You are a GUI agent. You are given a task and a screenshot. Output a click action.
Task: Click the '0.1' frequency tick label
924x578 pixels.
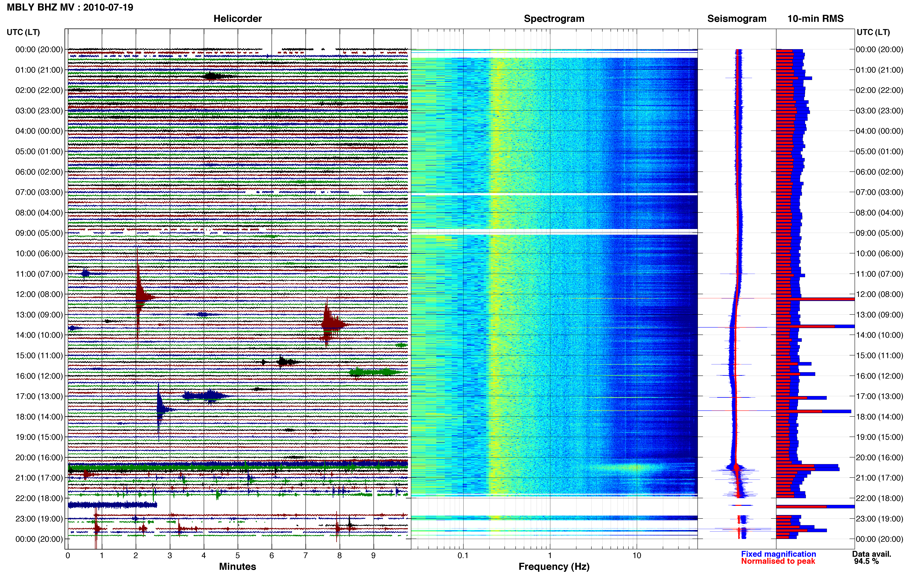(x=463, y=555)
